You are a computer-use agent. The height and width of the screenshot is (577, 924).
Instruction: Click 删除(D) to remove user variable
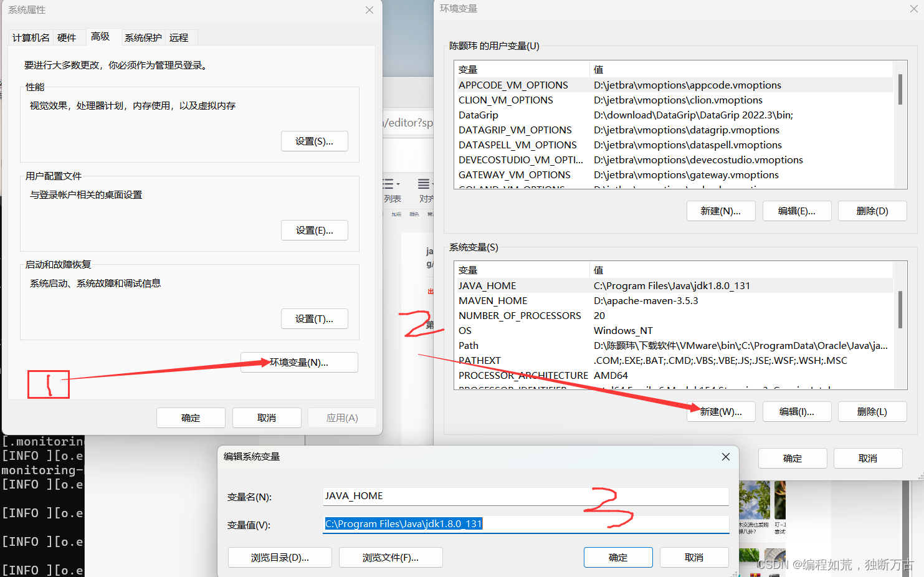tap(872, 211)
